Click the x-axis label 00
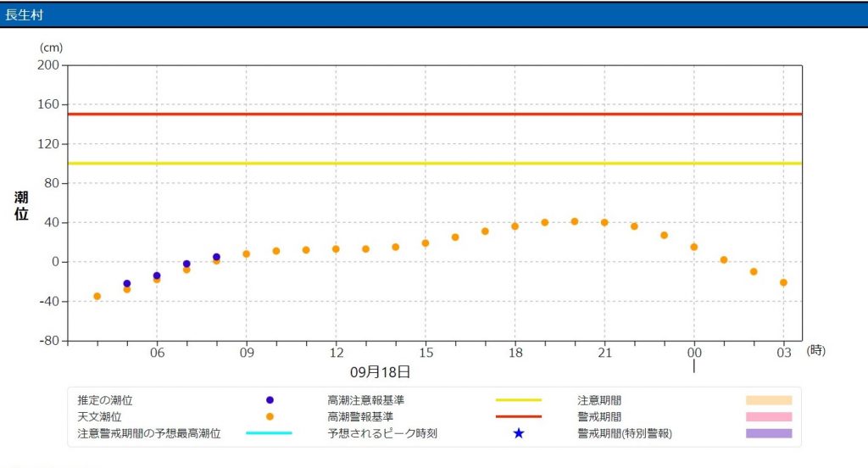This screenshot has width=868, height=468. (694, 353)
